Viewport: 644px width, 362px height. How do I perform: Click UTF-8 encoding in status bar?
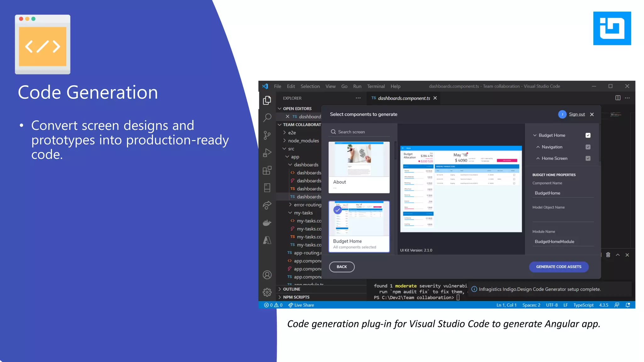point(552,305)
